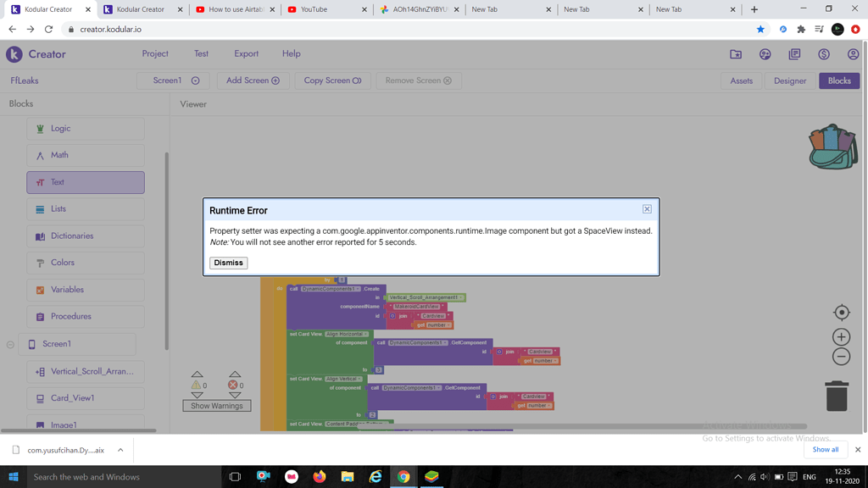
Task: Click Show all downloads link
Action: coord(826,450)
